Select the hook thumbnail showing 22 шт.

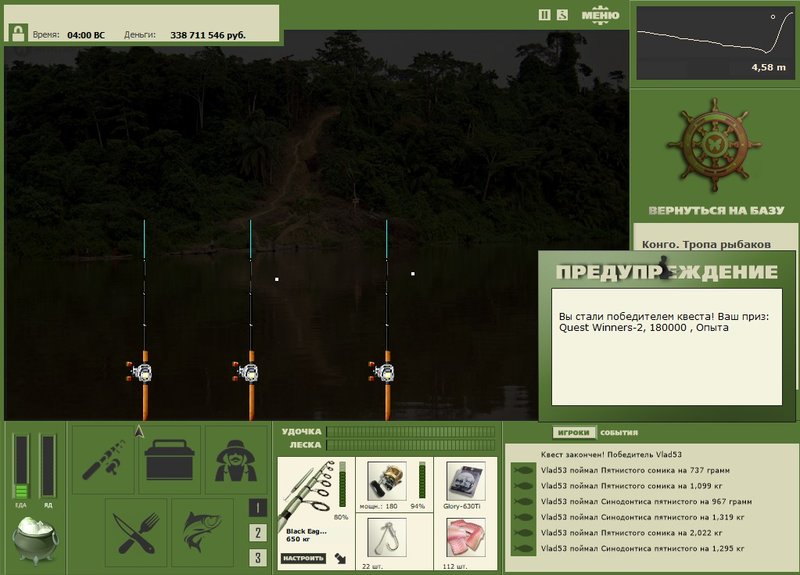[x=387, y=538]
